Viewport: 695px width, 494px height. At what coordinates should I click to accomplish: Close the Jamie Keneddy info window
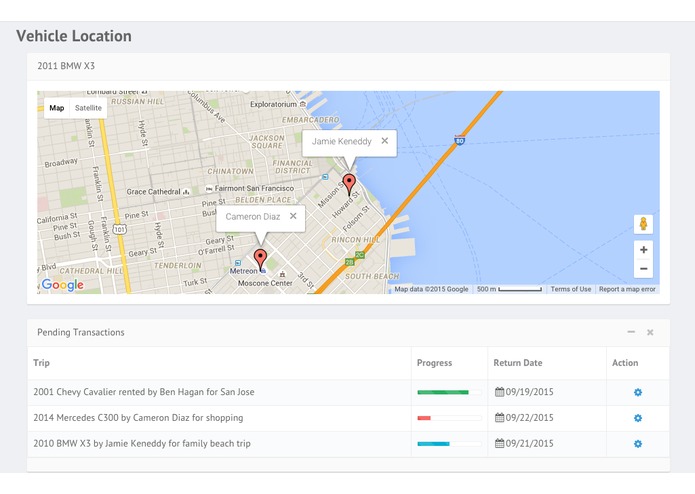pyautogui.click(x=385, y=141)
